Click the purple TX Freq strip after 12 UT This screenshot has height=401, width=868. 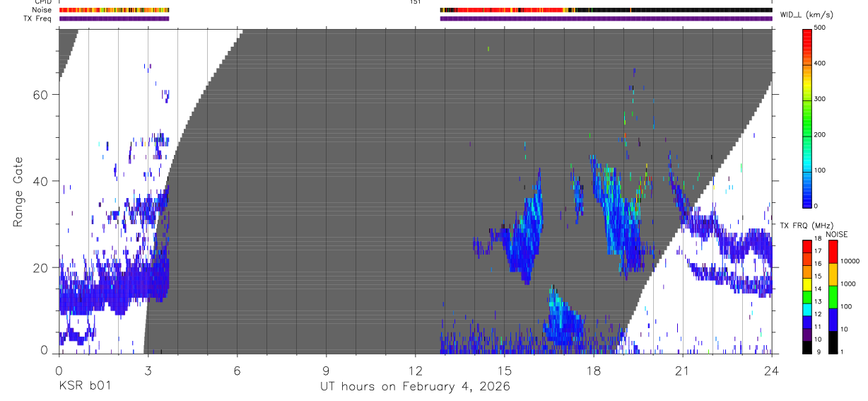pyautogui.click(x=606, y=18)
